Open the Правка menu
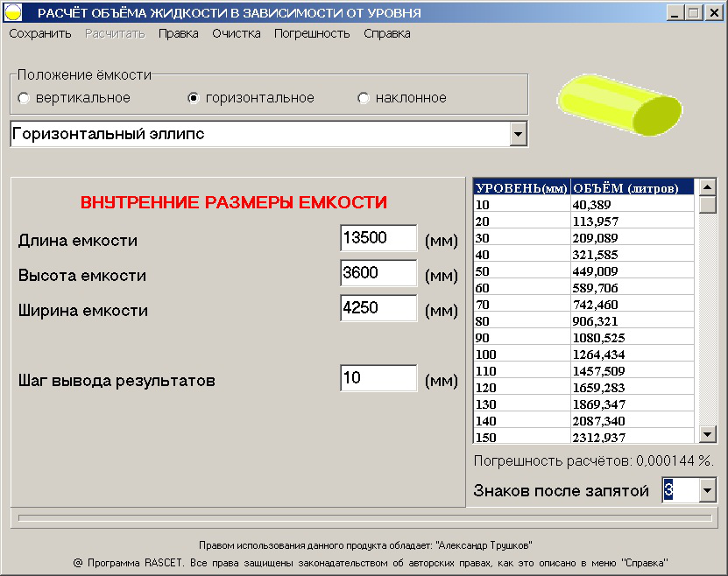Viewport: 728px width, 576px height. (178, 34)
